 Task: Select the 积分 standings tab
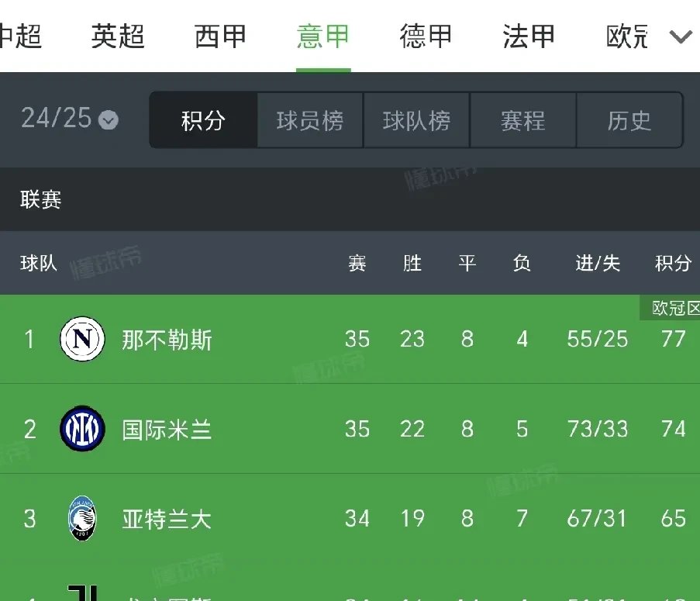[202, 120]
